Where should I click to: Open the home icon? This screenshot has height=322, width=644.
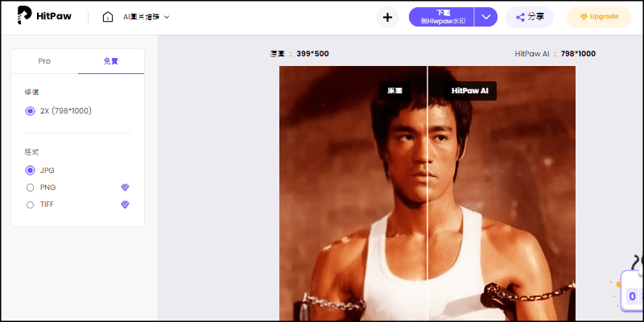[x=108, y=17]
